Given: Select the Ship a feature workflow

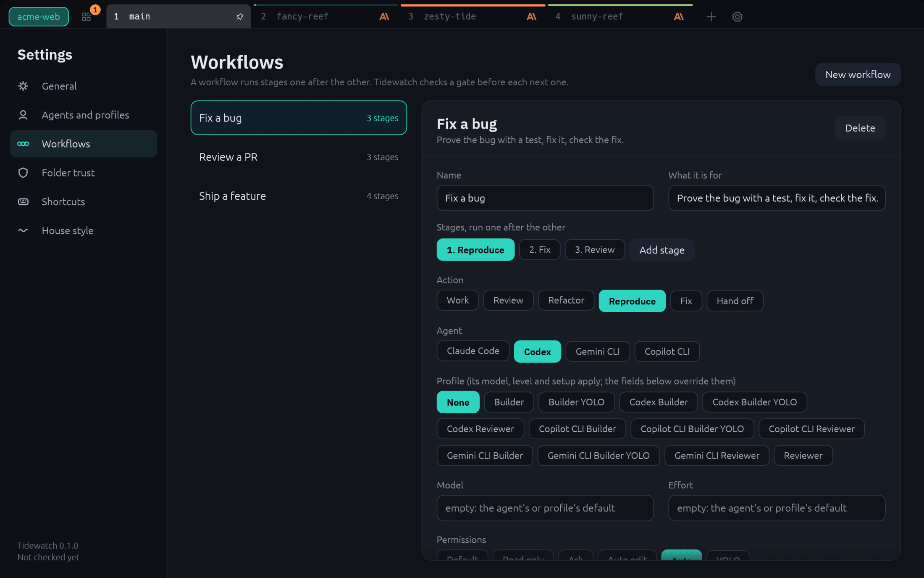Looking at the screenshot, I should click(x=299, y=196).
